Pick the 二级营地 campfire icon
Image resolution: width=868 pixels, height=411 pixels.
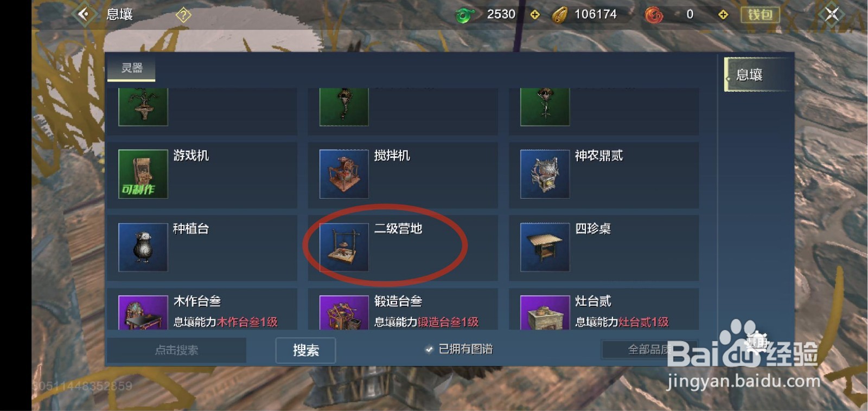(x=344, y=247)
